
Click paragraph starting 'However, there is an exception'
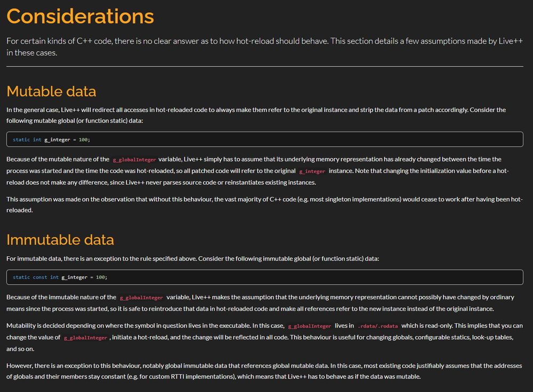click(x=264, y=371)
